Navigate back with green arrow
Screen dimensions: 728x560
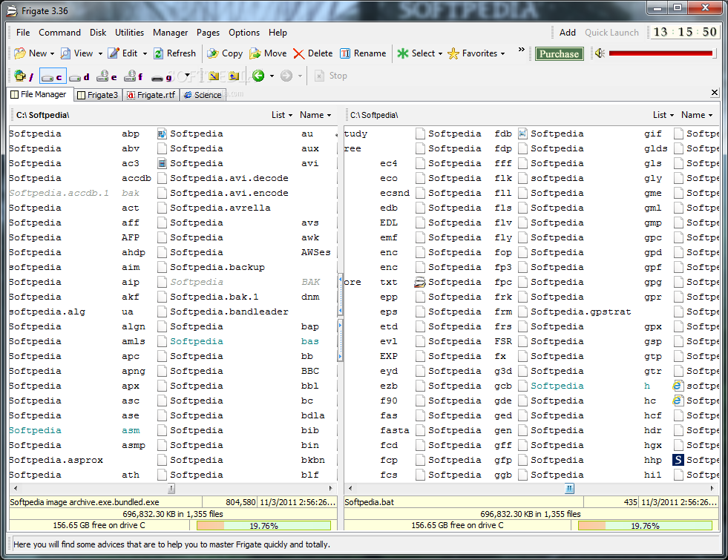pos(258,76)
